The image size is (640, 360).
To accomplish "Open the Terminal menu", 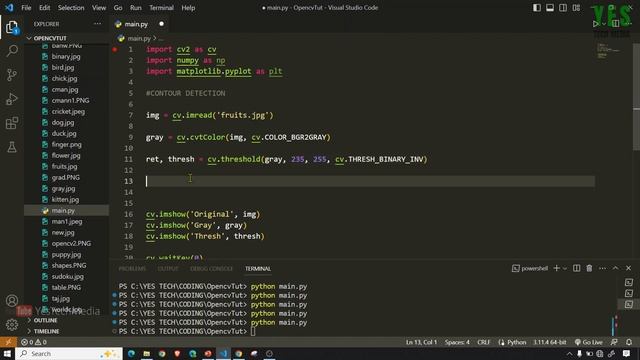I will [161, 8].
